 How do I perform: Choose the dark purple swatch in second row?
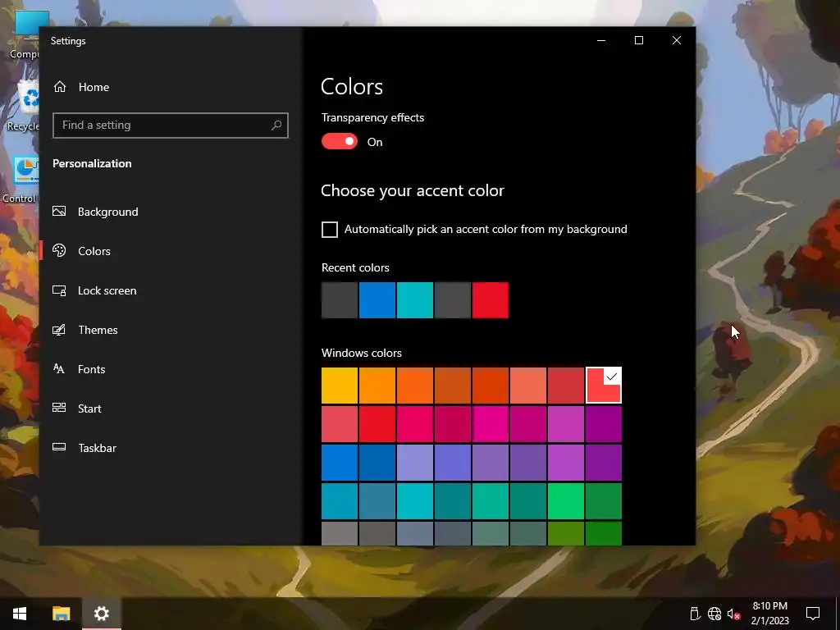pyautogui.click(x=603, y=424)
